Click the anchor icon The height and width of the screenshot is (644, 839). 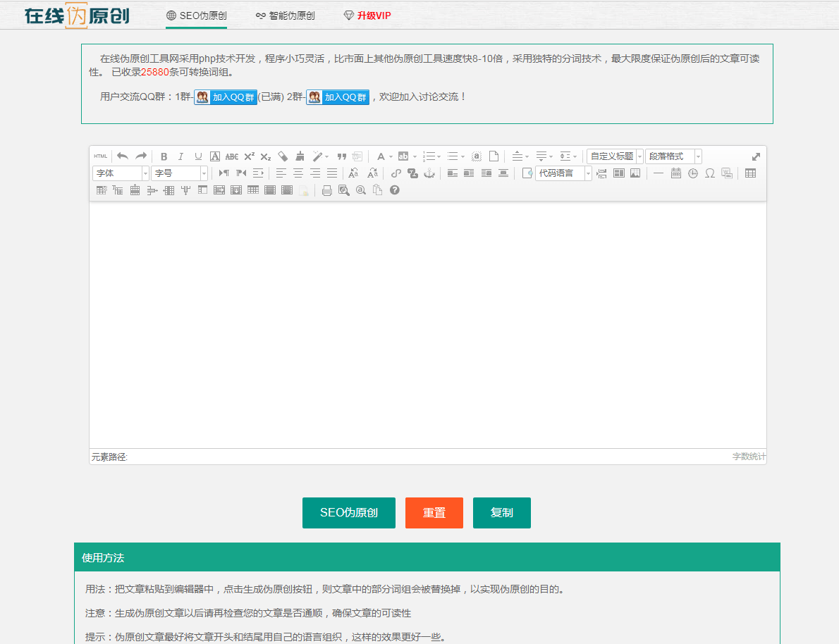[429, 173]
